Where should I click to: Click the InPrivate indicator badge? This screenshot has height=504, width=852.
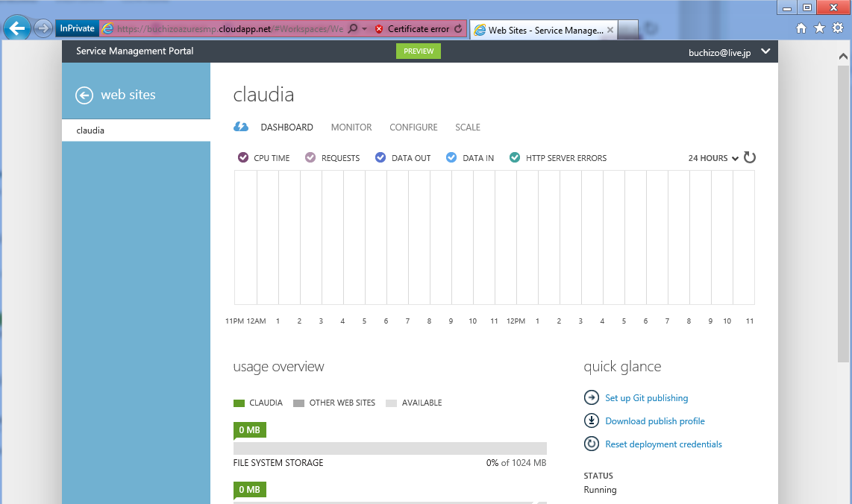coord(77,28)
